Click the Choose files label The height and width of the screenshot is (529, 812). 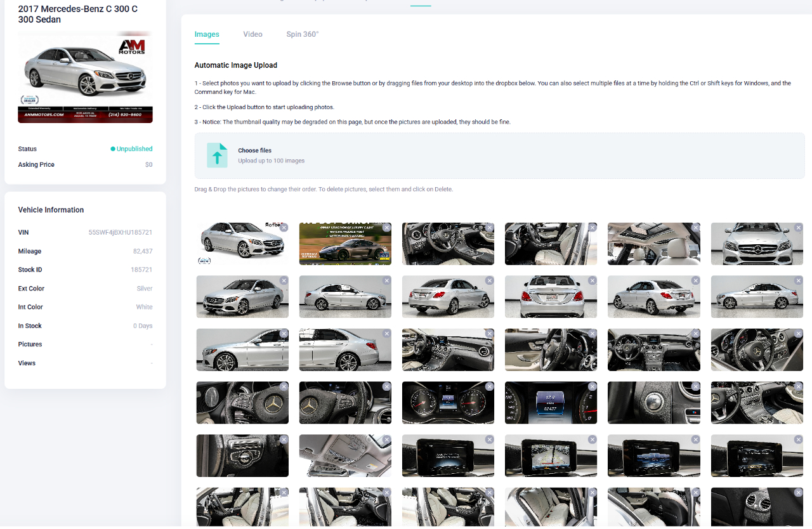click(254, 150)
